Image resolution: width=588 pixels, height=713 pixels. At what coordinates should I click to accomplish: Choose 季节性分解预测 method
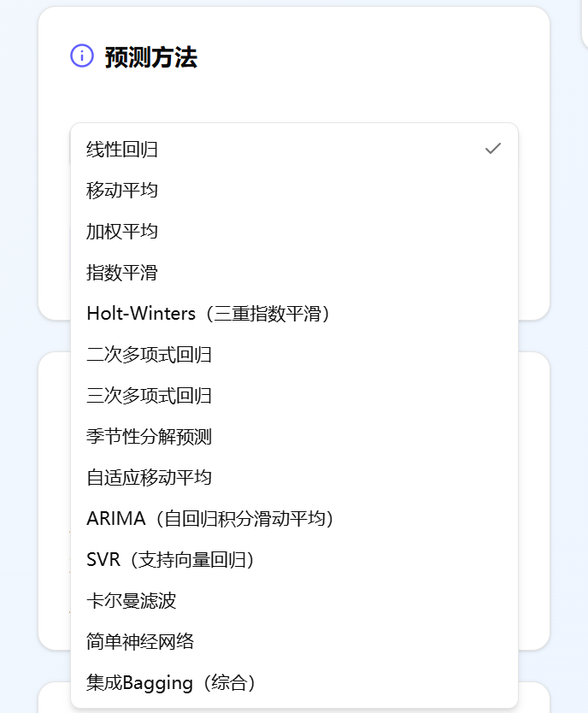150,437
